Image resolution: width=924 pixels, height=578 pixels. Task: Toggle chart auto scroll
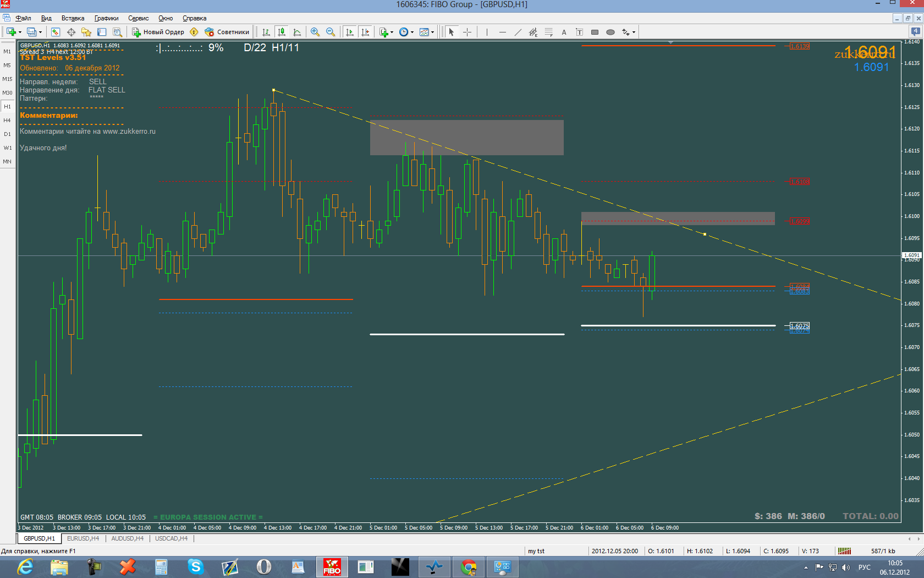tap(350, 32)
